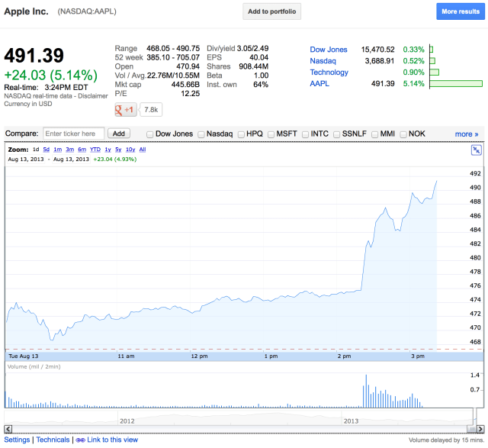Select YTD zoom range
This screenshot has width=488, height=448.
(x=95, y=150)
